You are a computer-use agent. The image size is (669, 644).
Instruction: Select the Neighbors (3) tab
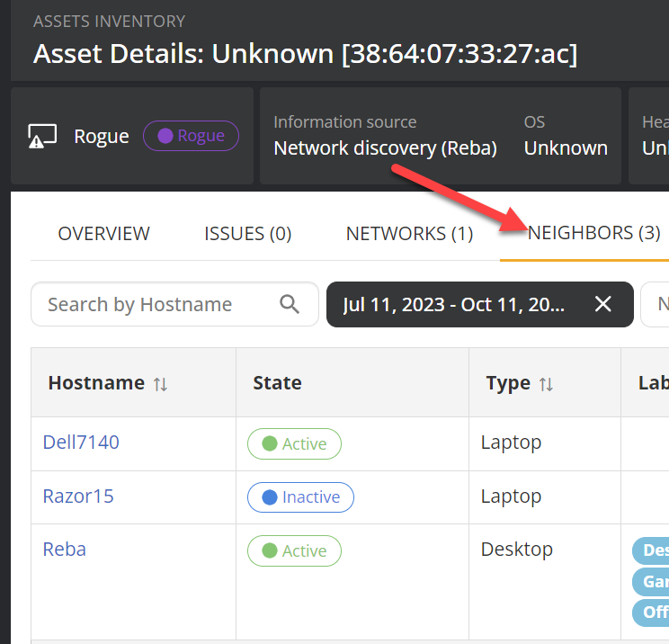pos(593,233)
